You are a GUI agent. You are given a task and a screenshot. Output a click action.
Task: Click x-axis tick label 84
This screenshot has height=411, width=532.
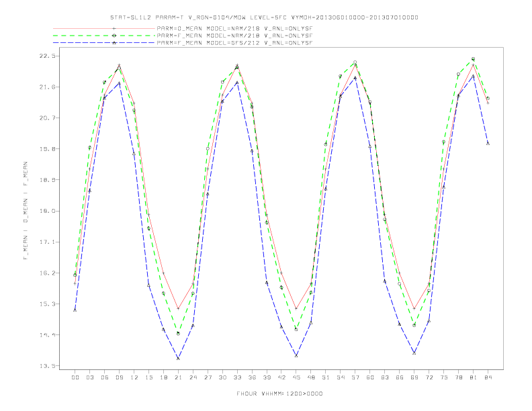[488, 377]
